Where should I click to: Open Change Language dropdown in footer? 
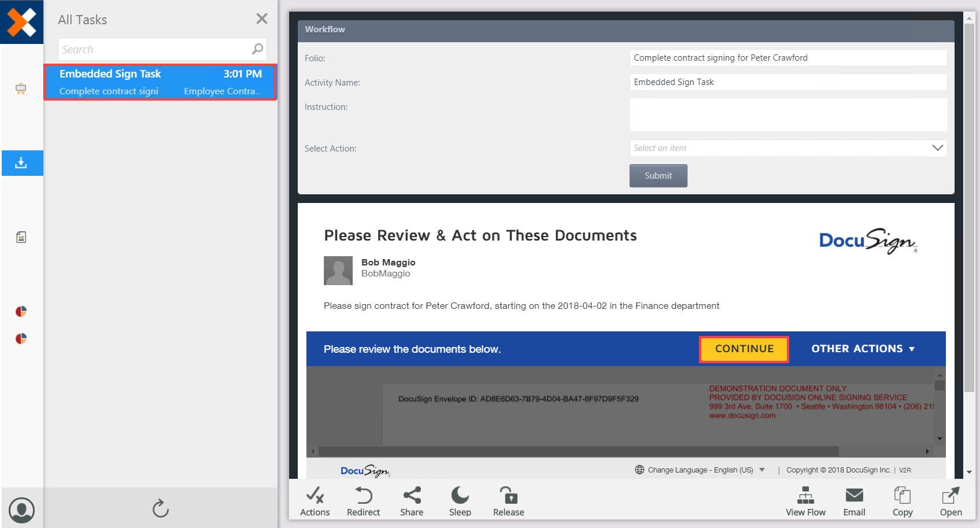click(x=706, y=470)
